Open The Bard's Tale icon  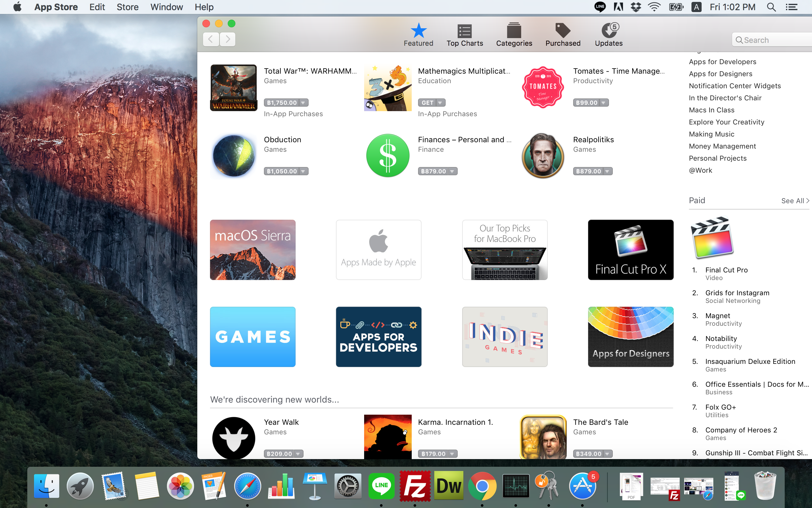[x=543, y=437]
